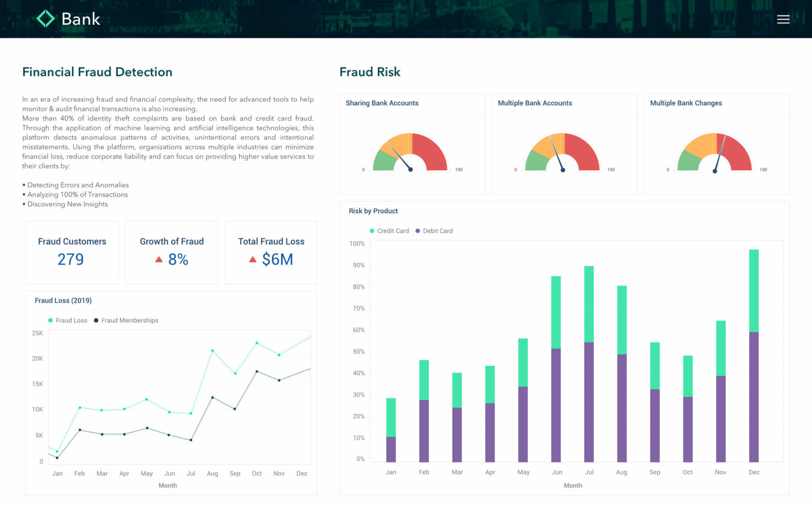
Task: Click the Total Fraud Loss card
Action: [x=271, y=252]
